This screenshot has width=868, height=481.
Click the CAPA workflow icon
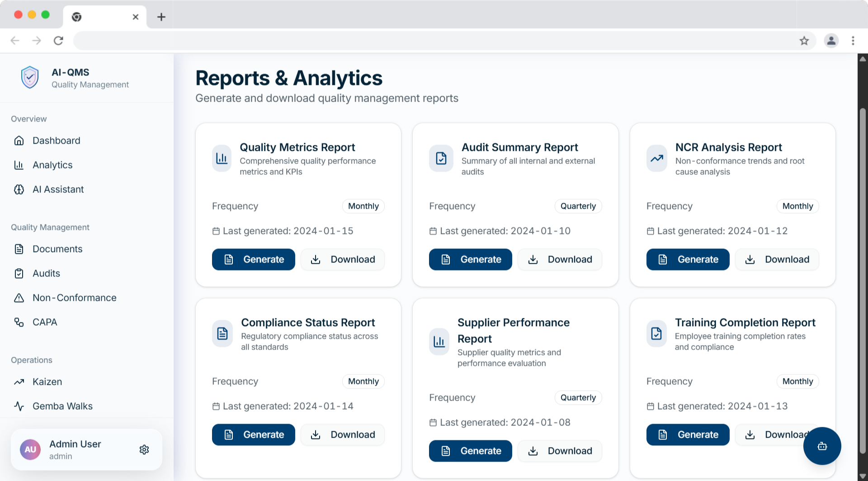point(19,322)
